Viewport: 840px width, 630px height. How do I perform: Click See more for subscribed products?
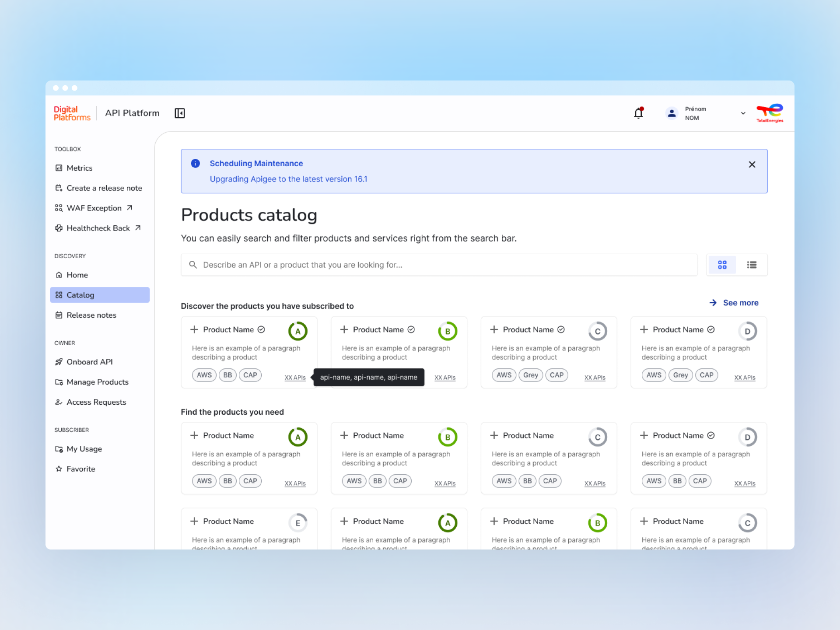coord(734,303)
